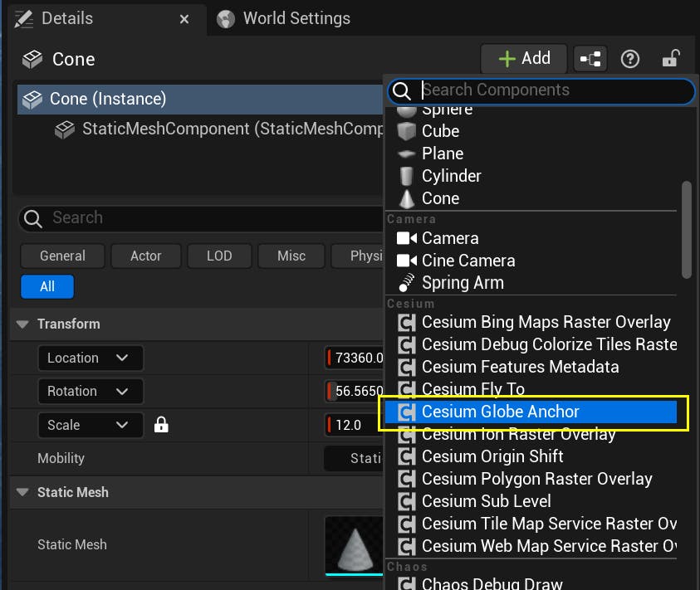
Task: Choose the Cine Camera component
Action: click(468, 260)
